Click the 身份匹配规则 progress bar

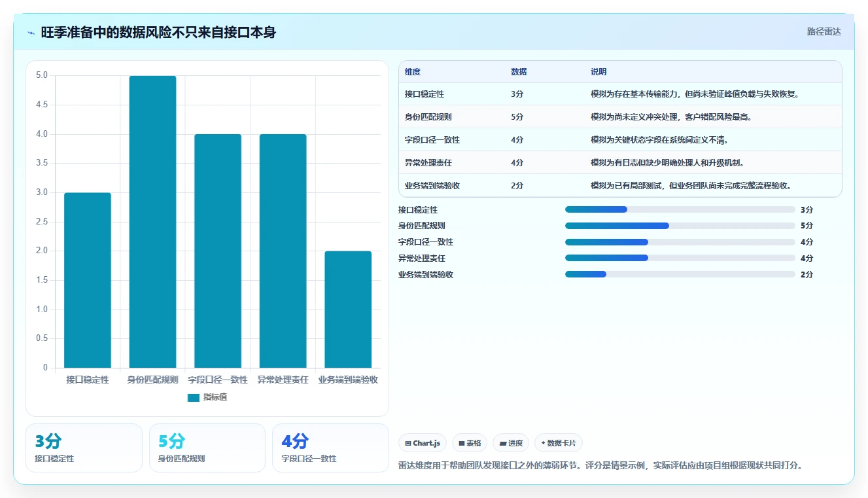680,226
